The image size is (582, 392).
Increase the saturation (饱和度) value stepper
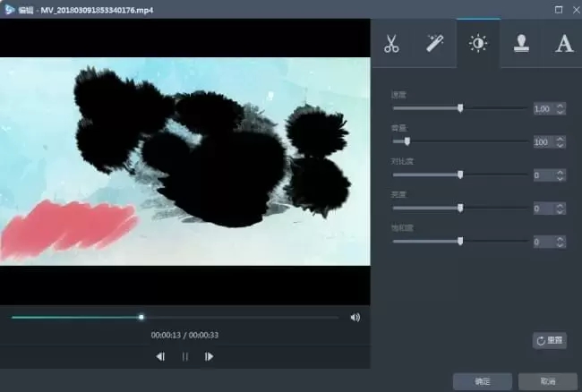click(561, 238)
